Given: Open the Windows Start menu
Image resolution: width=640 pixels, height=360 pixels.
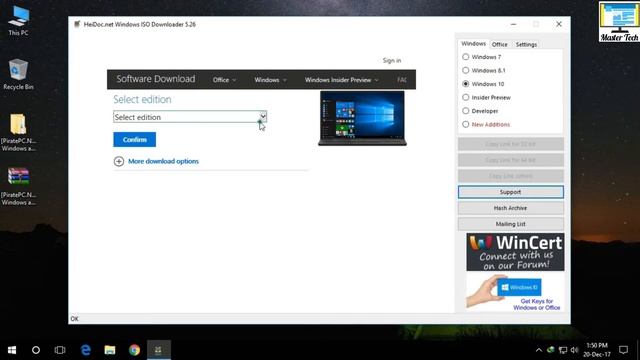Looking at the screenshot, I should click(12, 350).
